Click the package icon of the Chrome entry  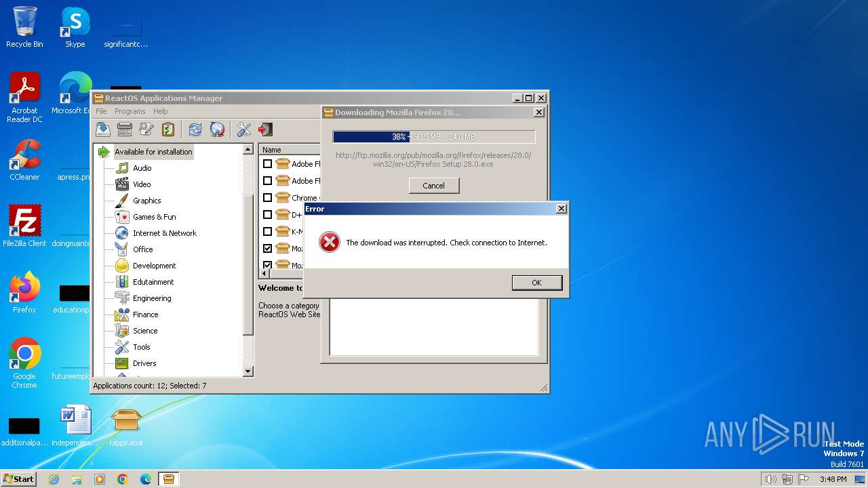(x=283, y=198)
